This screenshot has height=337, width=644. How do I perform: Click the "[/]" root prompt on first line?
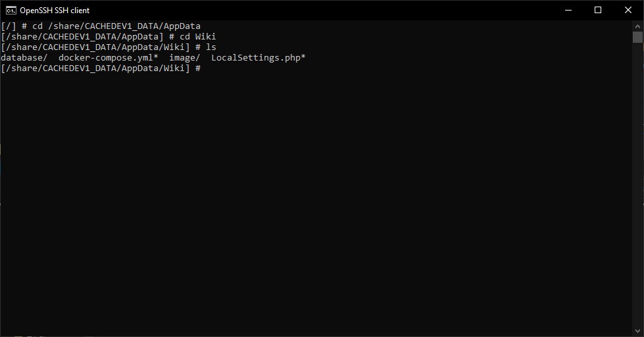pyautogui.click(x=9, y=26)
